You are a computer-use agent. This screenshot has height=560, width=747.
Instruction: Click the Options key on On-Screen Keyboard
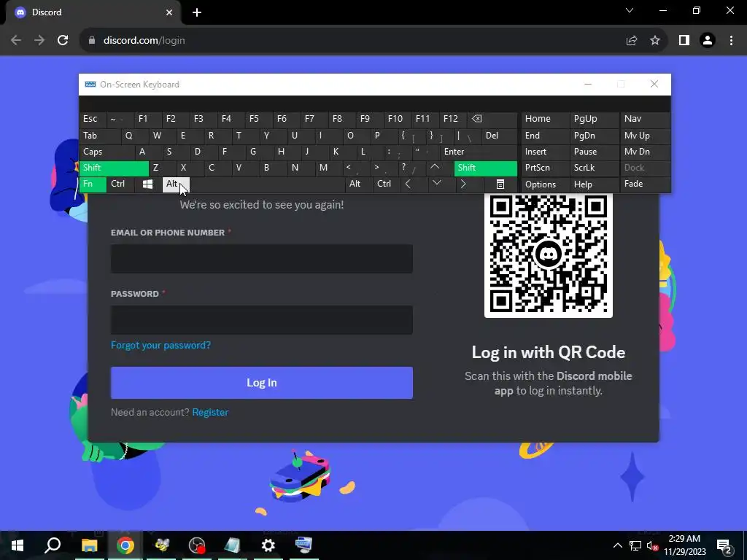(x=546, y=184)
